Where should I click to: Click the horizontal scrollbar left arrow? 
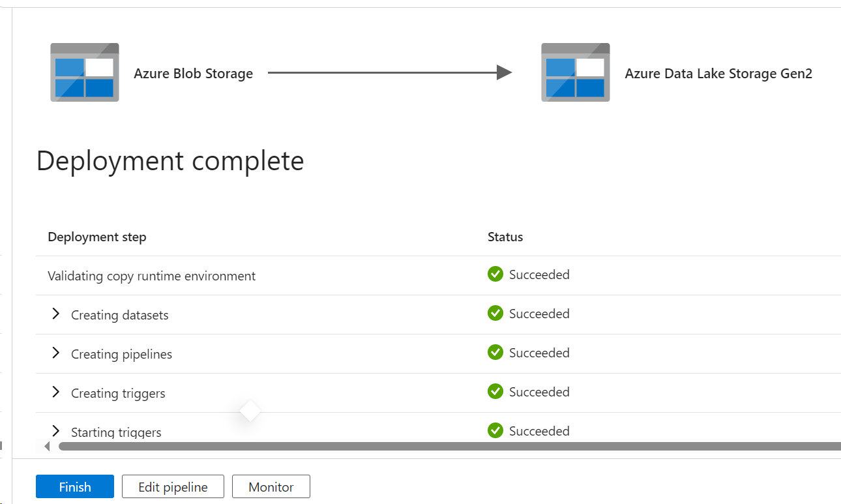[47, 447]
